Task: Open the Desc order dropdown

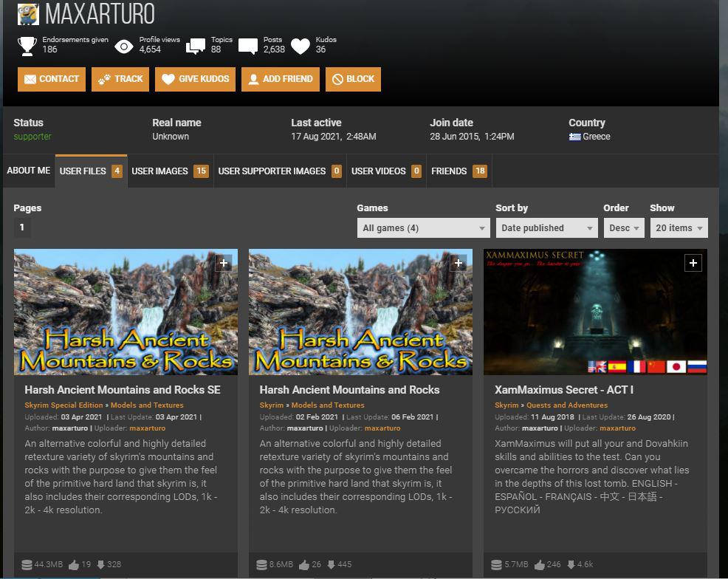Action: [624, 227]
